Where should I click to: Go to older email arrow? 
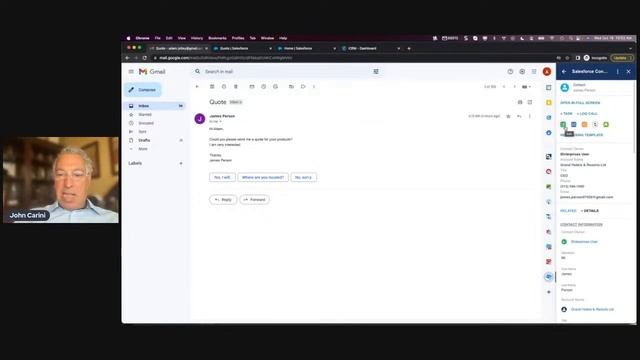pyautogui.click(x=514, y=87)
